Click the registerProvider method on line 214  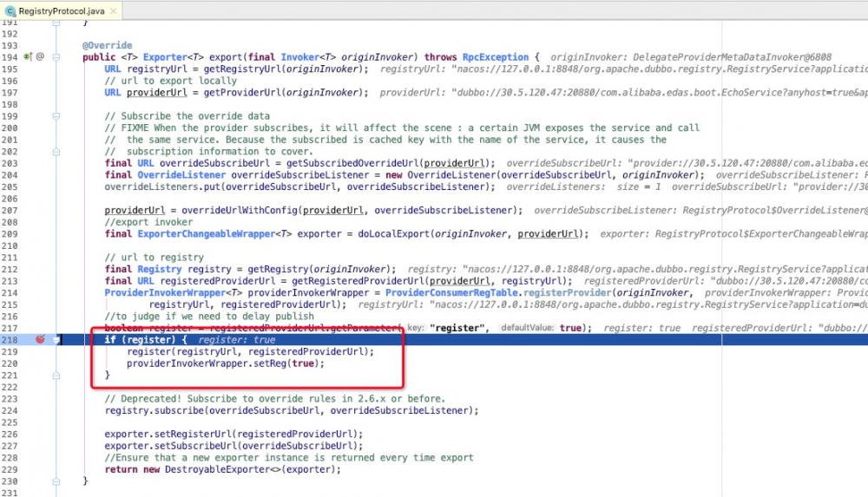pyautogui.click(x=568, y=293)
